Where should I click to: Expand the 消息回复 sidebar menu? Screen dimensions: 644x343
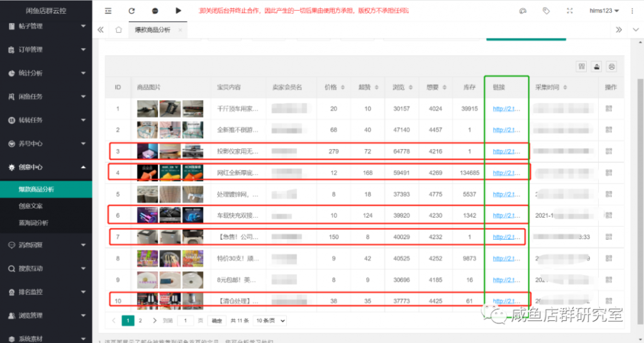pos(46,245)
